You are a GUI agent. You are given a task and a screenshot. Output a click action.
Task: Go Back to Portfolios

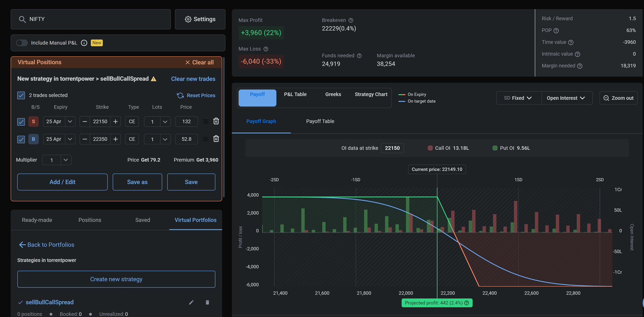pyautogui.click(x=46, y=245)
